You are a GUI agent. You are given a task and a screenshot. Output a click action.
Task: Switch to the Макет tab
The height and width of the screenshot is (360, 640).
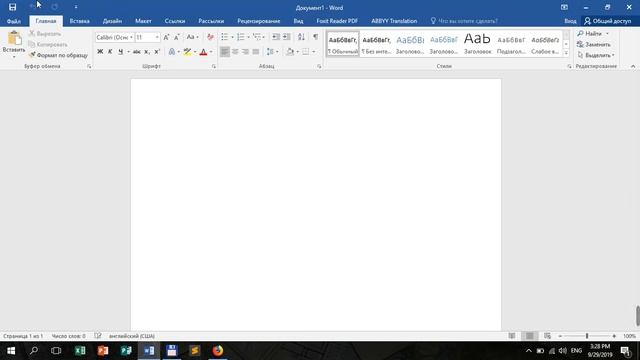point(143,21)
